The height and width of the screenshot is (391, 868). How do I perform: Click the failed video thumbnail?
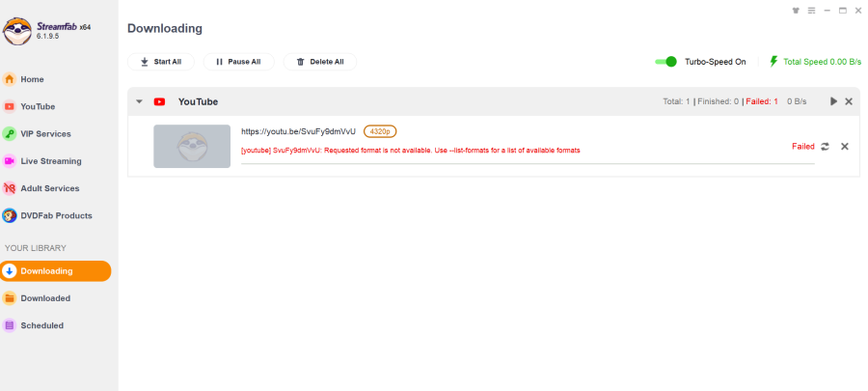[x=192, y=146]
